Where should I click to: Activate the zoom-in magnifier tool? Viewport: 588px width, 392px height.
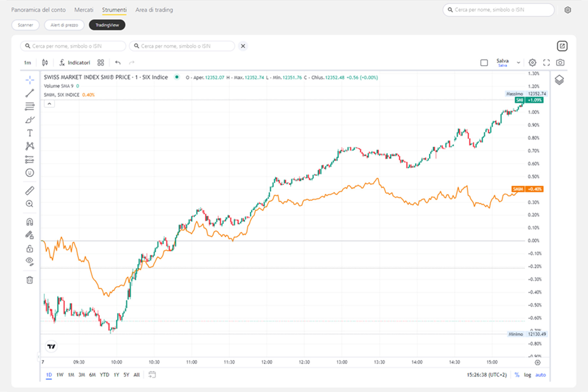(30, 204)
